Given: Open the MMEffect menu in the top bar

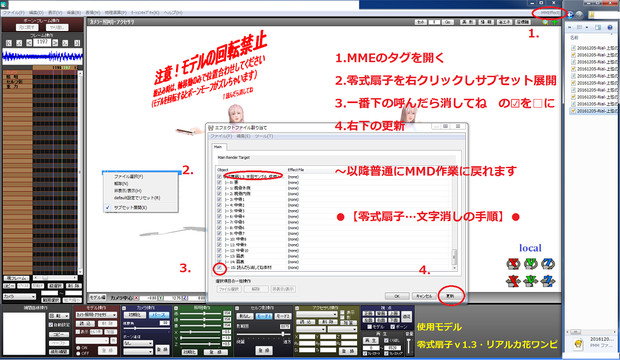Looking at the screenshot, I should pyautogui.click(x=550, y=13).
